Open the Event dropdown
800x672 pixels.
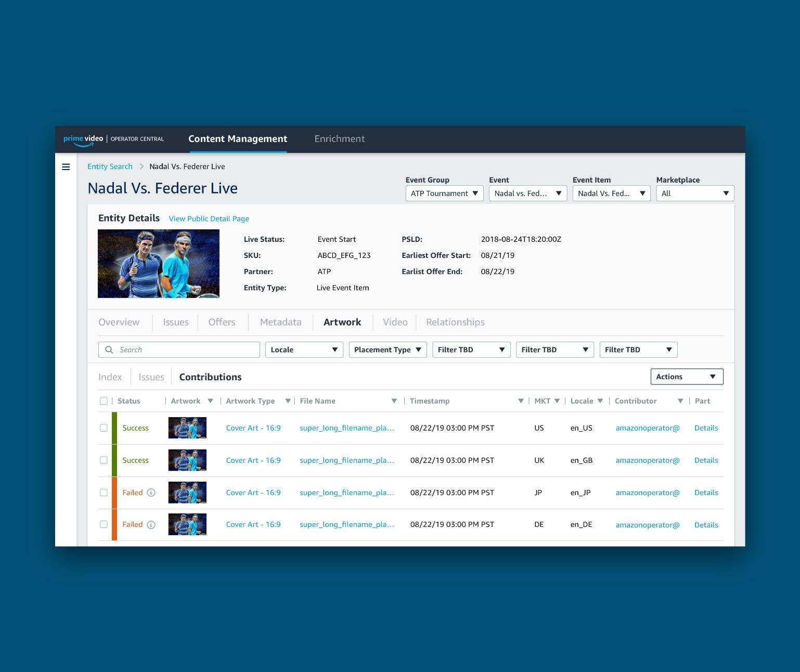(x=528, y=193)
